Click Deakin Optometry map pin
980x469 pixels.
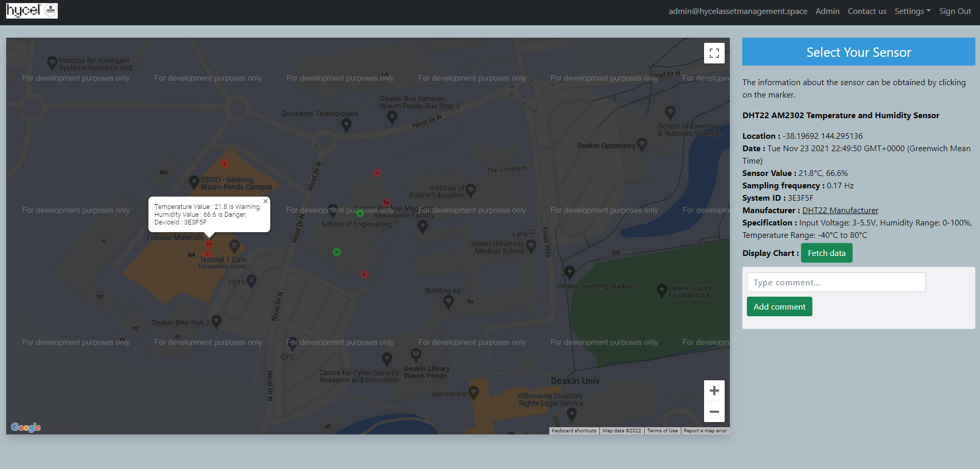tap(642, 144)
